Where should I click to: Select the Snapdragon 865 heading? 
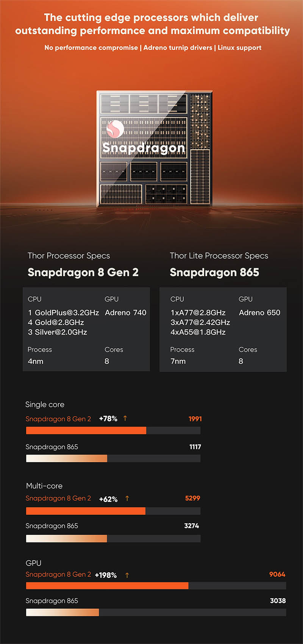[214, 272]
